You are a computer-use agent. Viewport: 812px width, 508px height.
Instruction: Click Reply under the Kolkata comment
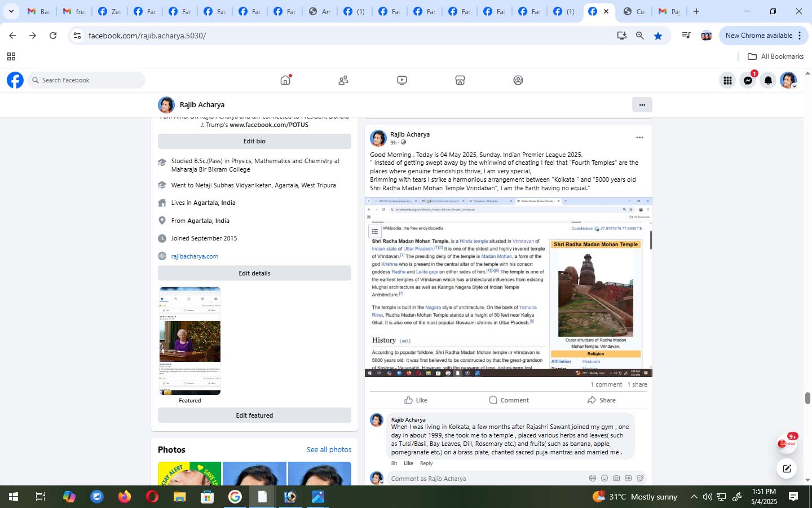point(426,463)
